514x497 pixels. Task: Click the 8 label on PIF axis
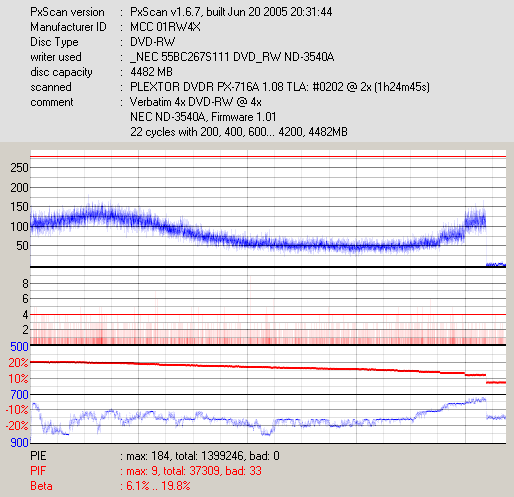point(25,284)
